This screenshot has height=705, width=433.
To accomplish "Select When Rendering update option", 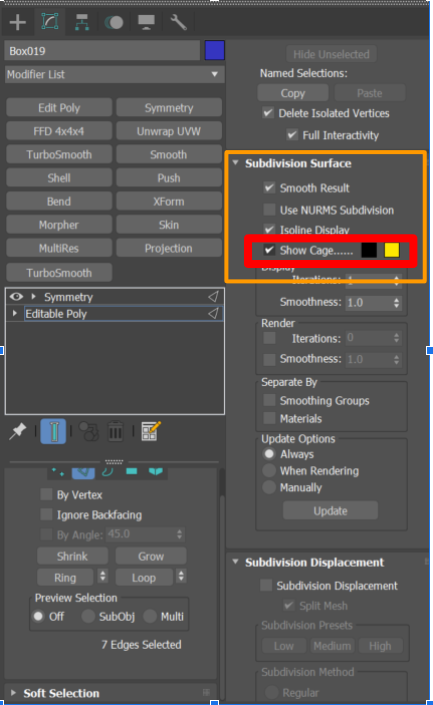I will (x=269, y=470).
